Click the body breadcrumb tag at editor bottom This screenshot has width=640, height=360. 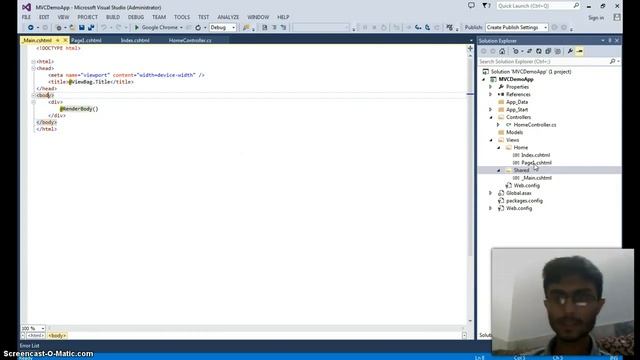click(57, 336)
